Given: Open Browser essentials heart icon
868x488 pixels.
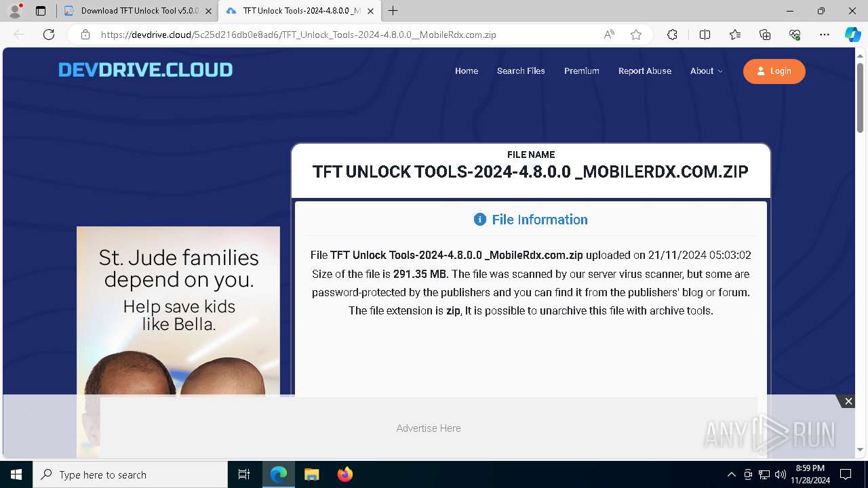Looking at the screenshot, I should tap(795, 35).
